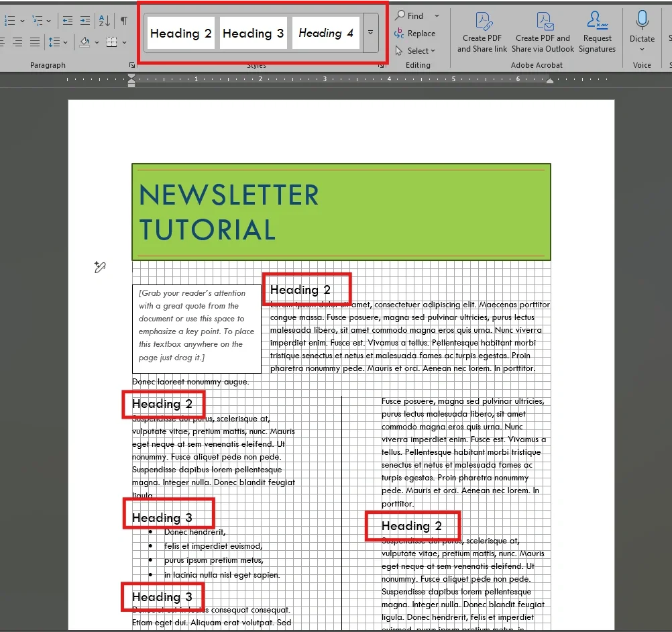This screenshot has width=672, height=632.
Task: Click the Decrease Indent icon
Action: pos(67,21)
